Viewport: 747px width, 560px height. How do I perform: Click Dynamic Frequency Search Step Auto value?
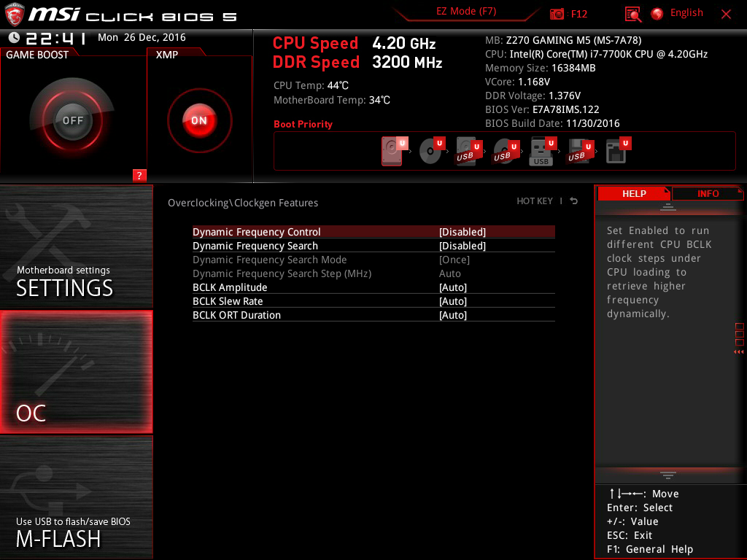pyautogui.click(x=449, y=273)
